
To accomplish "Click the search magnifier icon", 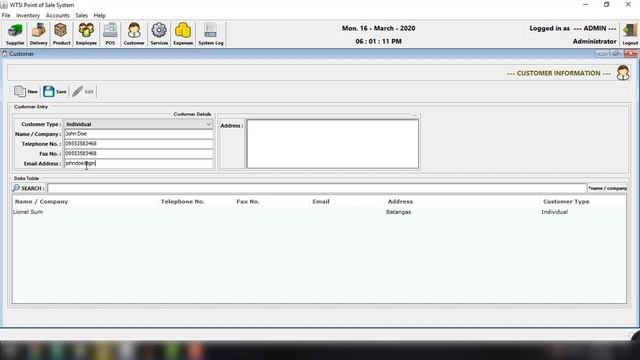I will coord(16,188).
